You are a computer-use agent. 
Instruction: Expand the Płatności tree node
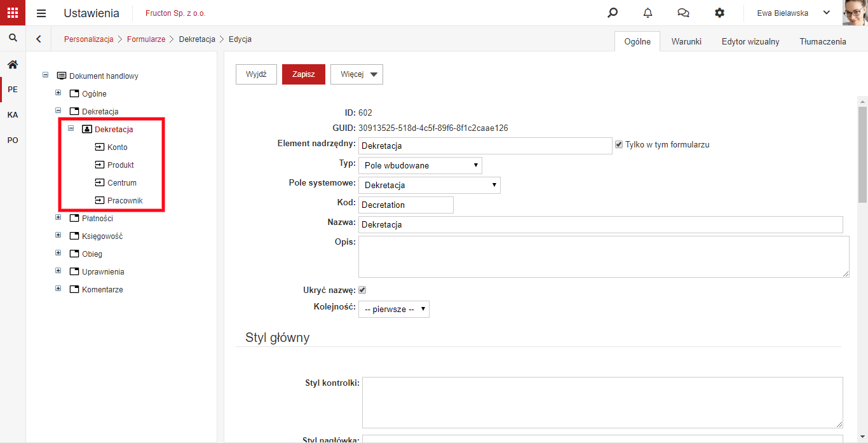click(58, 217)
